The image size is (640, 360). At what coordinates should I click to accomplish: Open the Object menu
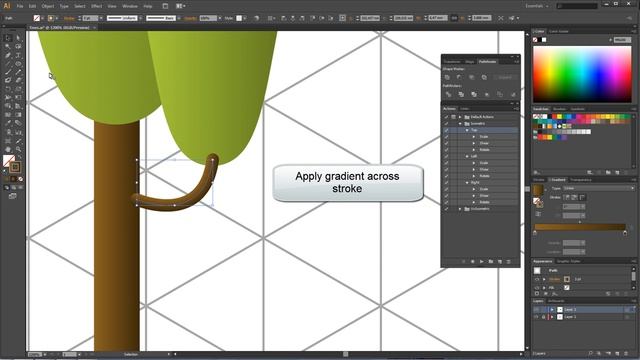tap(47, 6)
